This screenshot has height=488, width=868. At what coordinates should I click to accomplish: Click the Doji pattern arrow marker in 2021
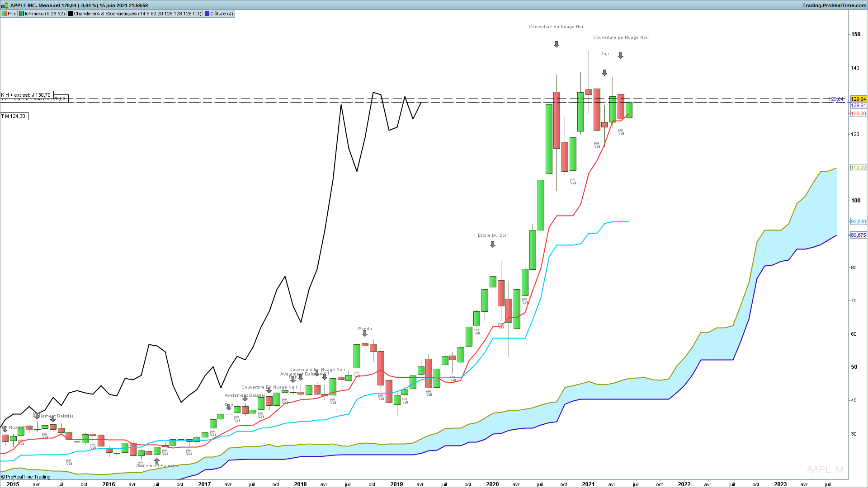(604, 73)
